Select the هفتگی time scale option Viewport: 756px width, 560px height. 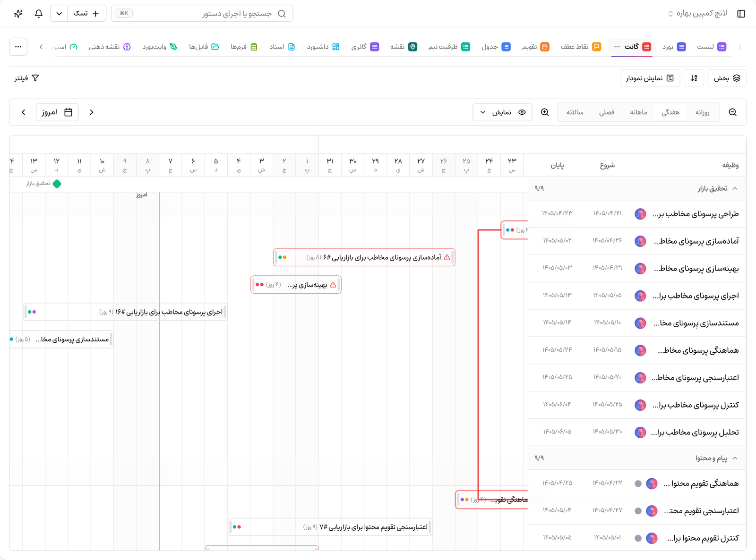tap(670, 112)
